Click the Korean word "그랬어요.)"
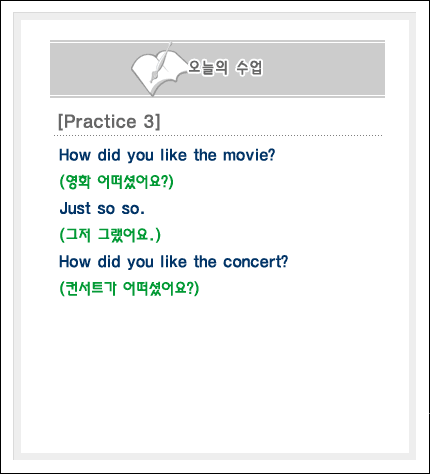 coord(129,235)
